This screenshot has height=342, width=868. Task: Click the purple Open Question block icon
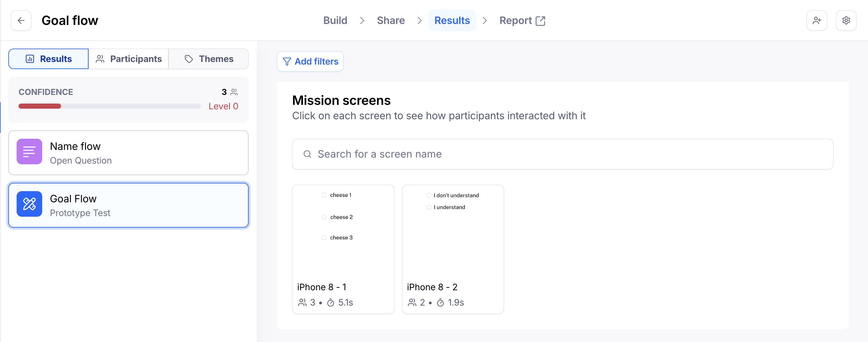click(x=29, y=152)
